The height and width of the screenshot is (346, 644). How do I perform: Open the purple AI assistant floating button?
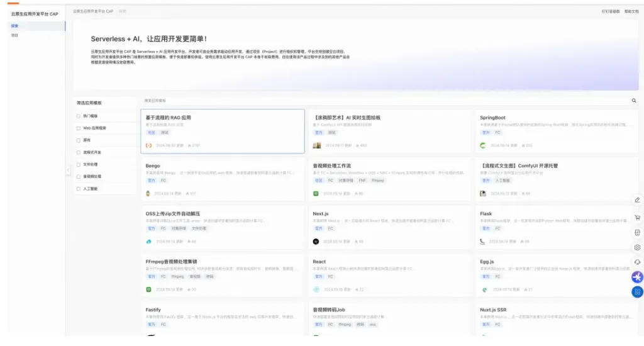coord(637,277)
